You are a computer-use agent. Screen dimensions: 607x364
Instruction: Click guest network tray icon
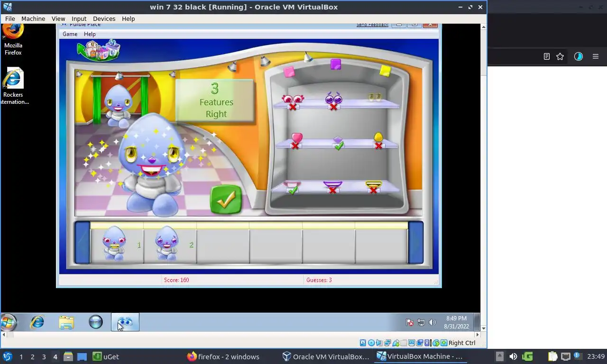pos(421,322)
